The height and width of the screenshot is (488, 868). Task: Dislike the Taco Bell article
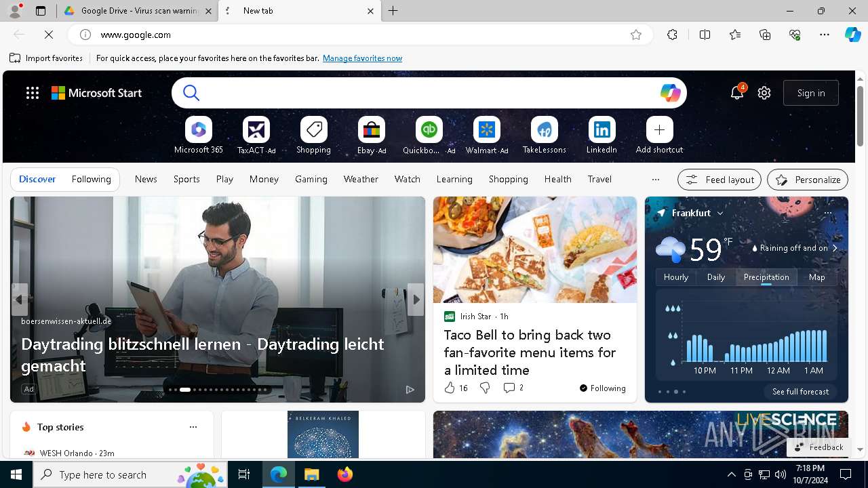click(x=484, y=388)
